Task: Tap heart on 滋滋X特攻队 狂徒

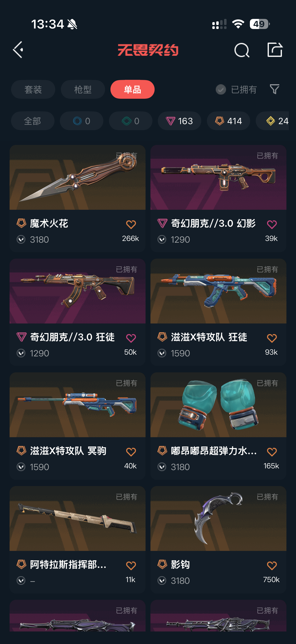Action: point(272,338)
